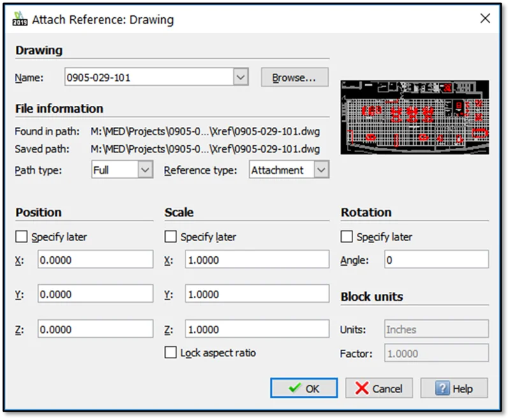Enable Specify later for Scale
Viewport: 510px width, 420px height.
pos(171,237)
